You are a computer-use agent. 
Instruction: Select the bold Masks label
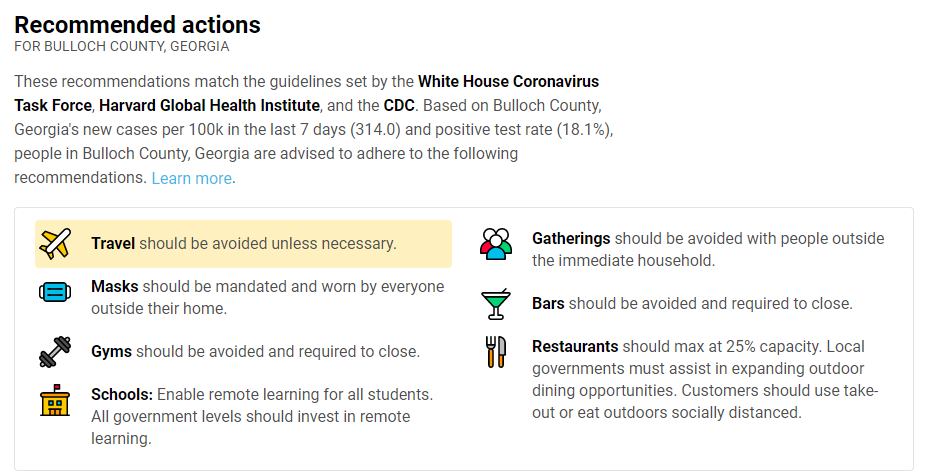[115, 286]
